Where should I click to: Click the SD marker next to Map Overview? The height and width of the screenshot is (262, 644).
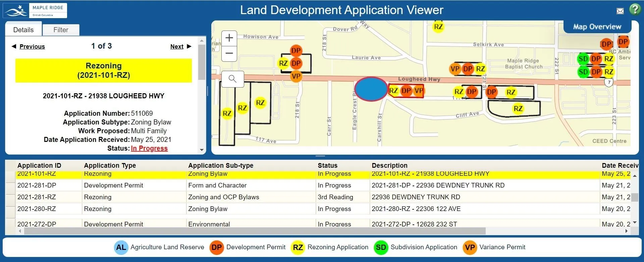(583, 59)
